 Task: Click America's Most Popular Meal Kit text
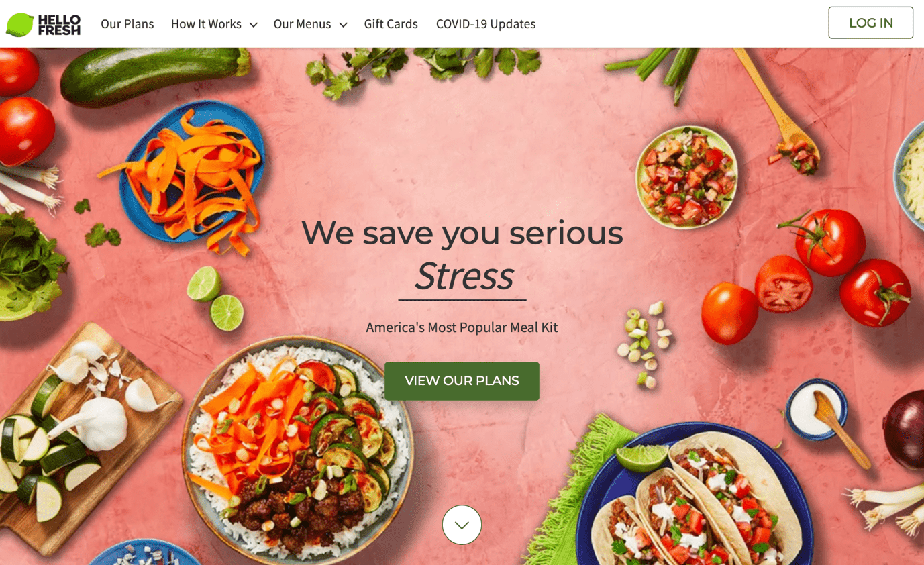462,327
